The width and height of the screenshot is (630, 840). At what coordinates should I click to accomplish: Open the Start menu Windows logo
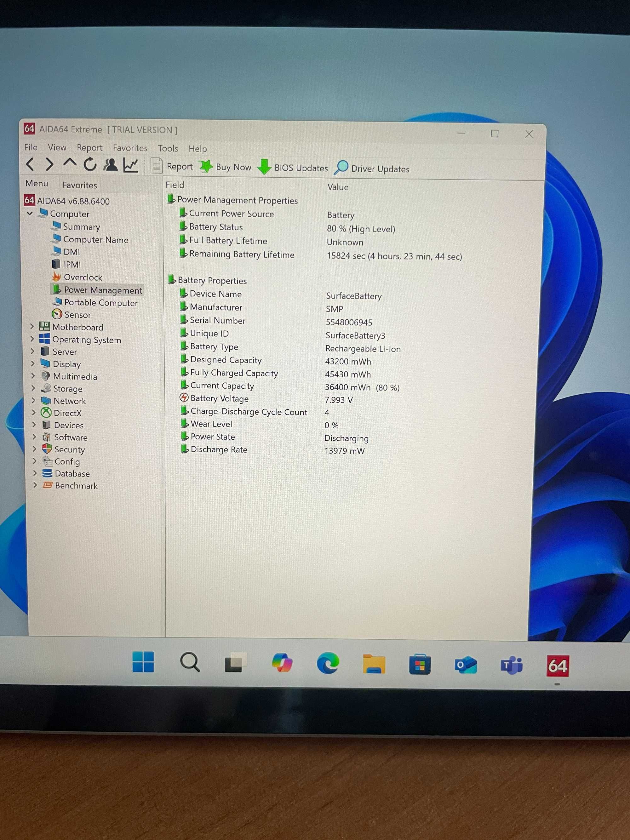pyautogui.click(x=143, y=662)
